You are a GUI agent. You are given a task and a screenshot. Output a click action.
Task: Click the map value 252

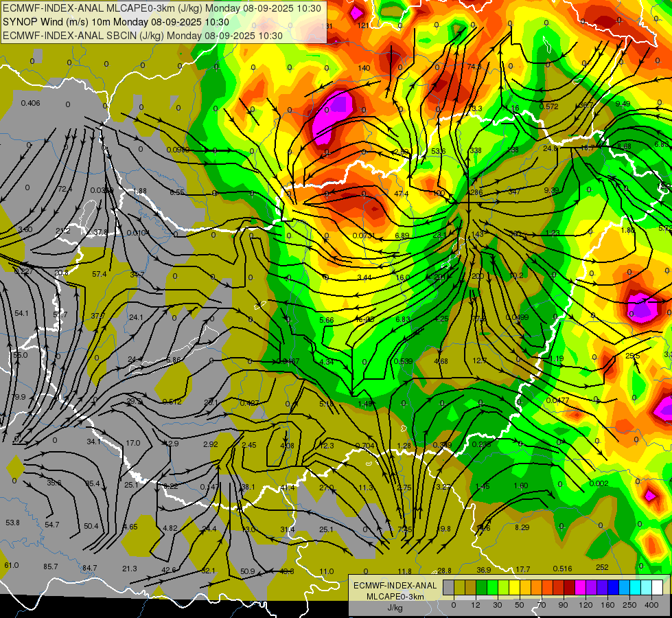602,567
